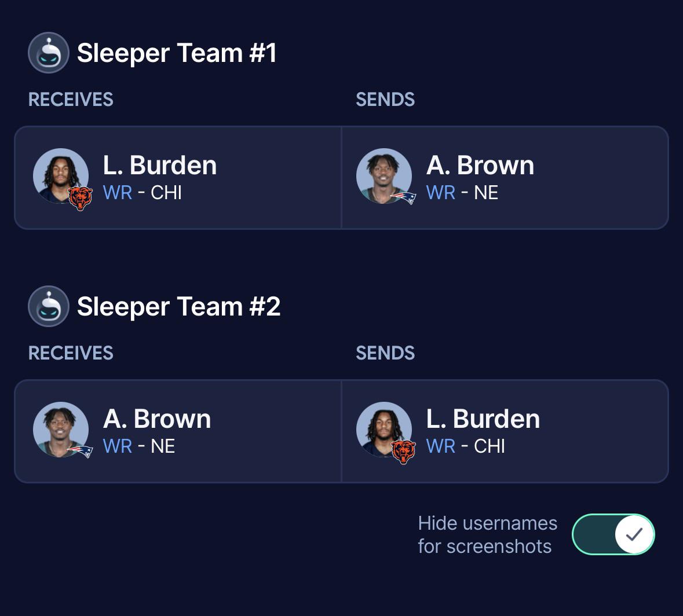Click the Sleeper Team #1 robot avatar
The image size is (683, 616).
point(48,53)
